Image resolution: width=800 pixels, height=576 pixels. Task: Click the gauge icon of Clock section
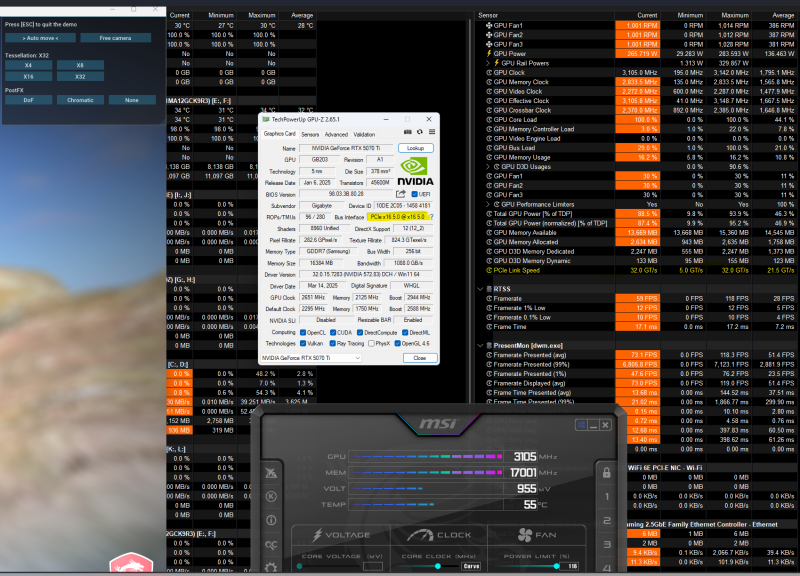(x=419, y=535)
